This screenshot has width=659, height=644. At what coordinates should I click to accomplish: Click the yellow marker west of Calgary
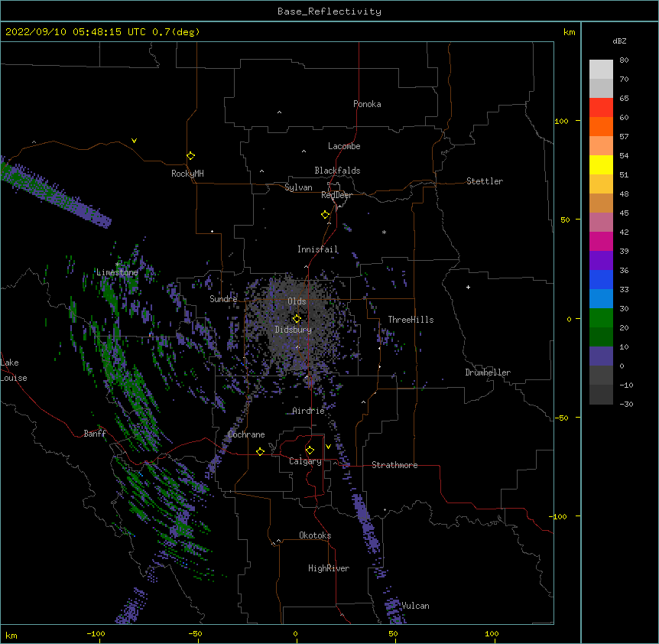pyautogui.click(x=260, y=451)
